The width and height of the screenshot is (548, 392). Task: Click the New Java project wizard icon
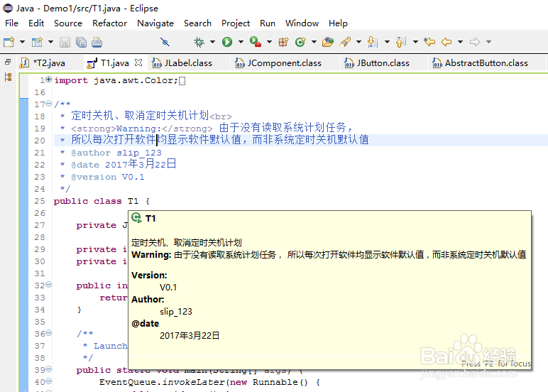point(37,43)
